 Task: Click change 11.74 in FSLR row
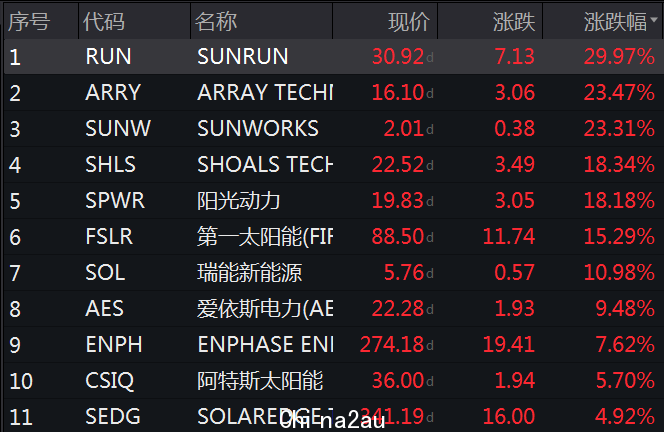(509, 236)
